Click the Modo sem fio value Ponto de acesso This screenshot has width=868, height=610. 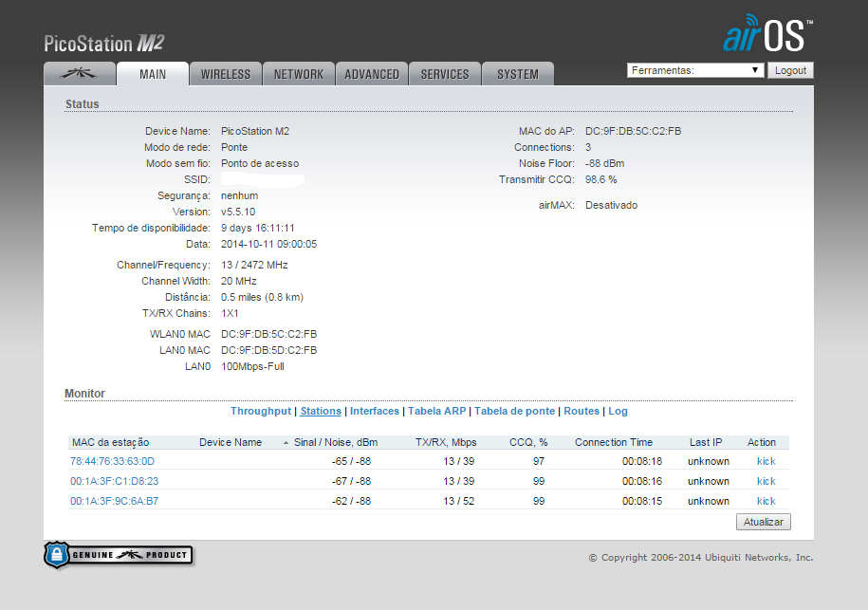(260, 164)
